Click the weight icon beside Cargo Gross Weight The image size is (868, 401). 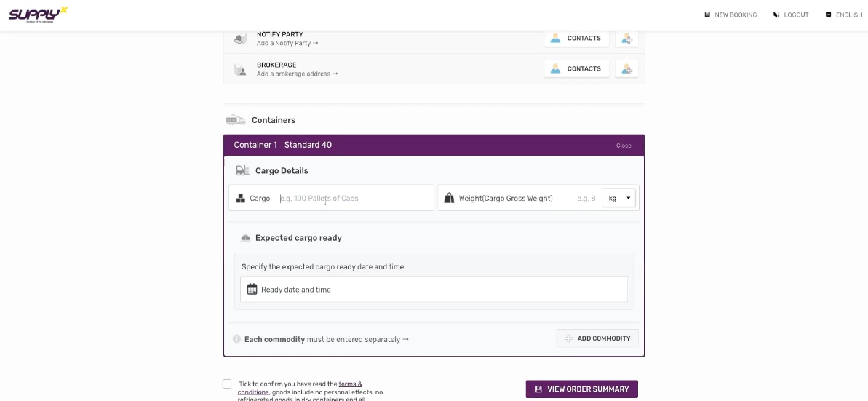tap(449, 198)
